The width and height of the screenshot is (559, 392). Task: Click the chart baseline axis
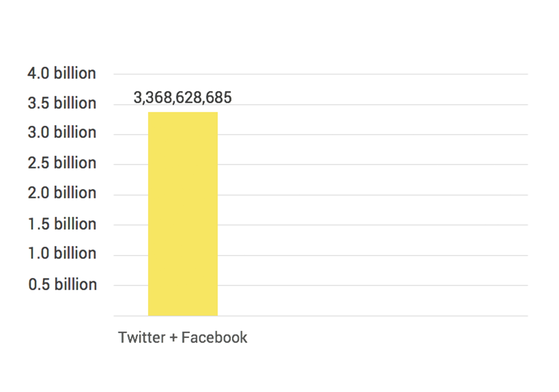[x=320, y=316]
